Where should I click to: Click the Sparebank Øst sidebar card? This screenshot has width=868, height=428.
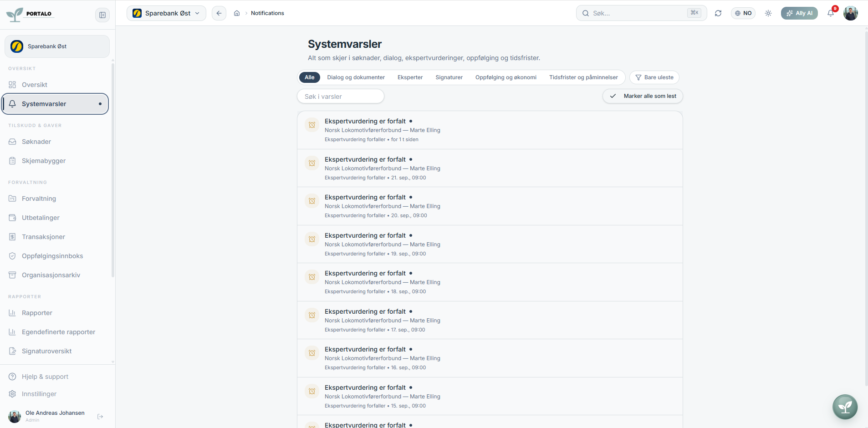click(x=57, y=46)
